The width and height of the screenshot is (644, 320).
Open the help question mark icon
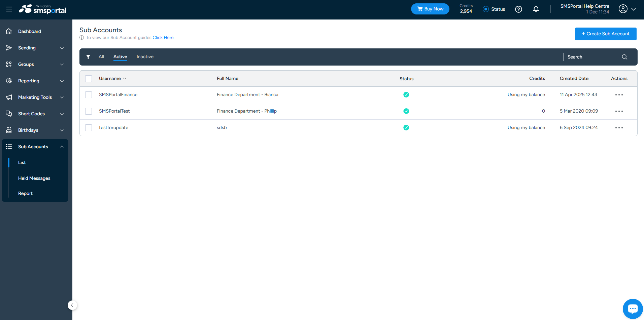click(518, 9)
